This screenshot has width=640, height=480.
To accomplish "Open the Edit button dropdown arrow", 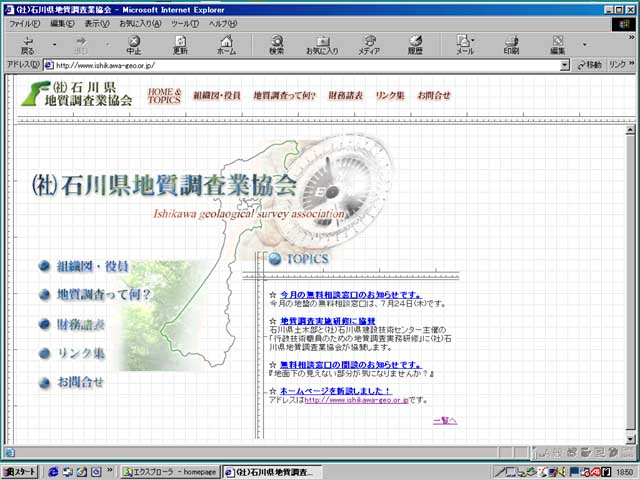I will 584,44.
